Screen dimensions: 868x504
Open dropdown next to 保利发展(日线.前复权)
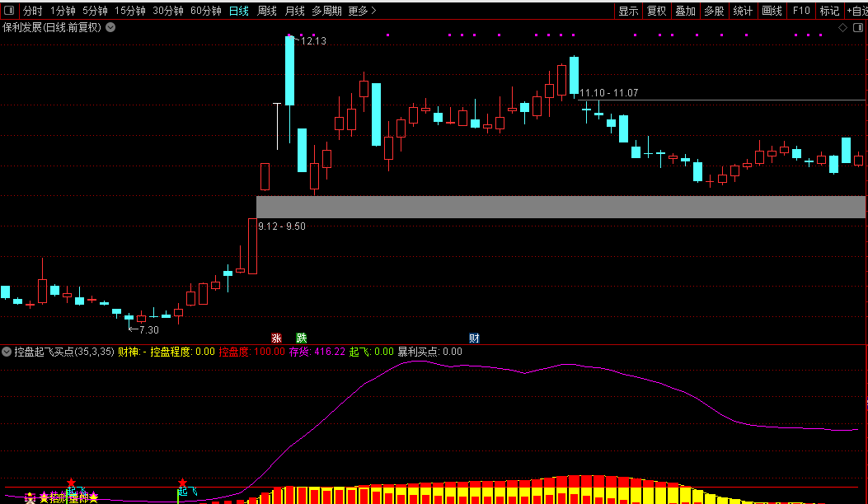[110, 27]
